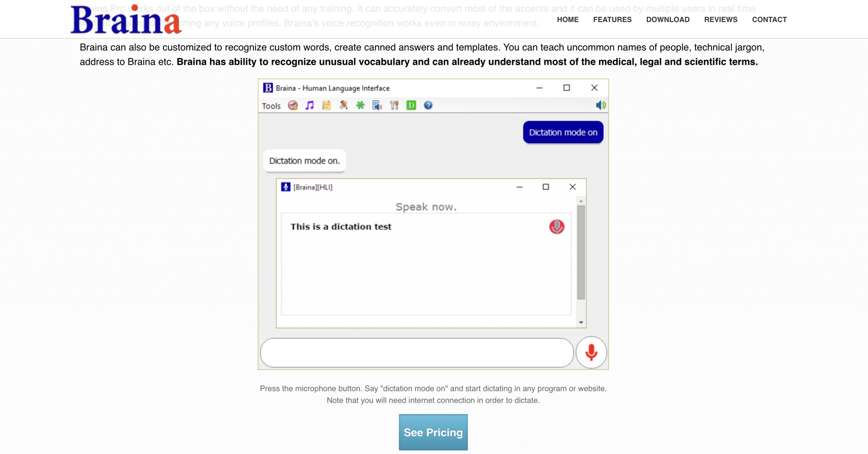Maximize the Braina Human Language Interface window
This screenshot has height=454, width=868.
566,88
